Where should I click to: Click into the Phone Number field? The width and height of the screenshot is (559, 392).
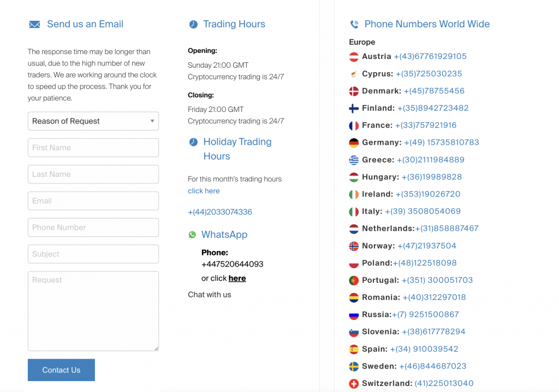93,228
